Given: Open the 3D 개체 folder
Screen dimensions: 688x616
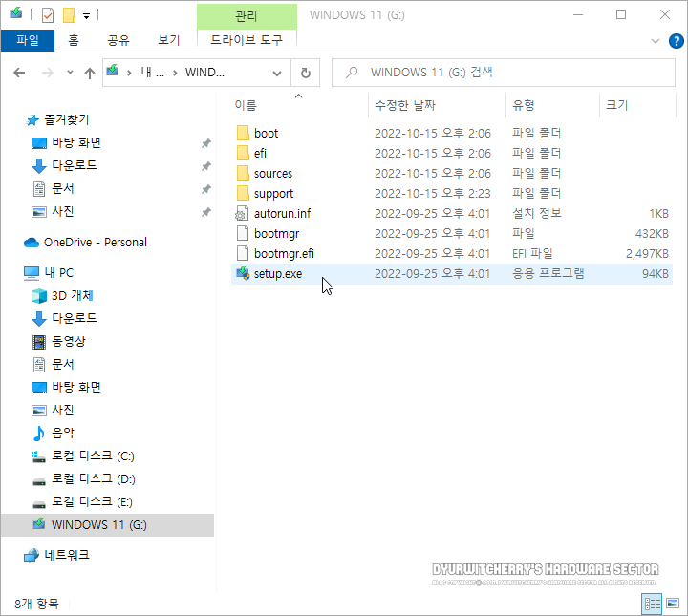Looking at the screenshot, I should (x=72, y=296).
